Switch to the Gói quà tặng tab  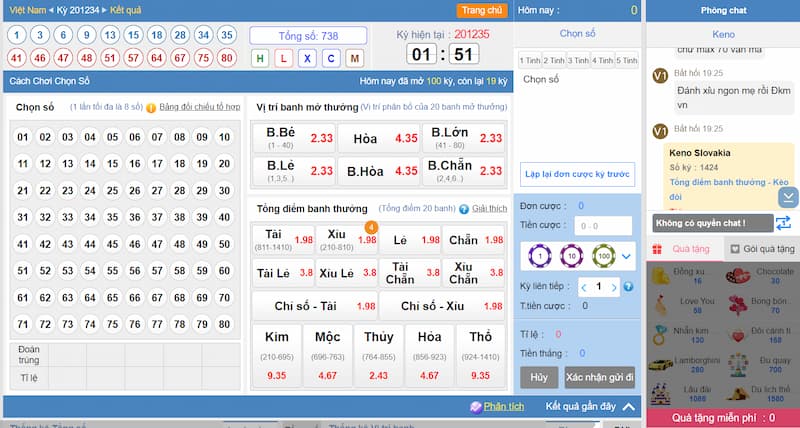pos(760,248)
